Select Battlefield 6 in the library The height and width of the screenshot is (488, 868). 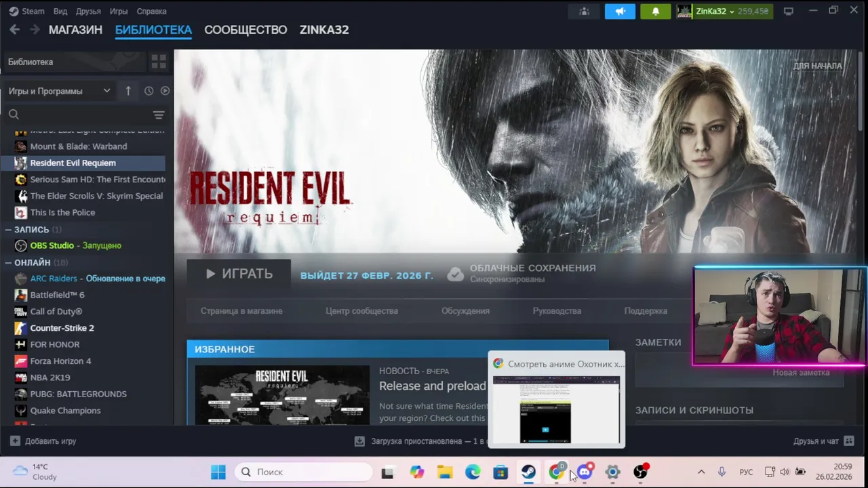click(x=83, y=295)
